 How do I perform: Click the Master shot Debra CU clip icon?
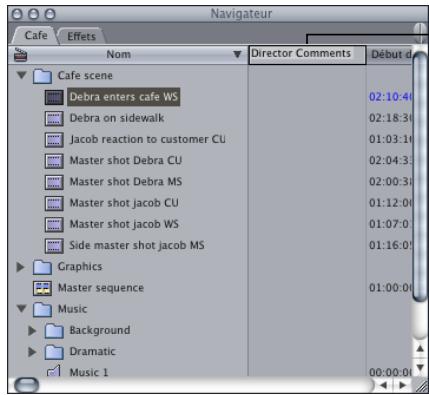[x=54, y=161]
